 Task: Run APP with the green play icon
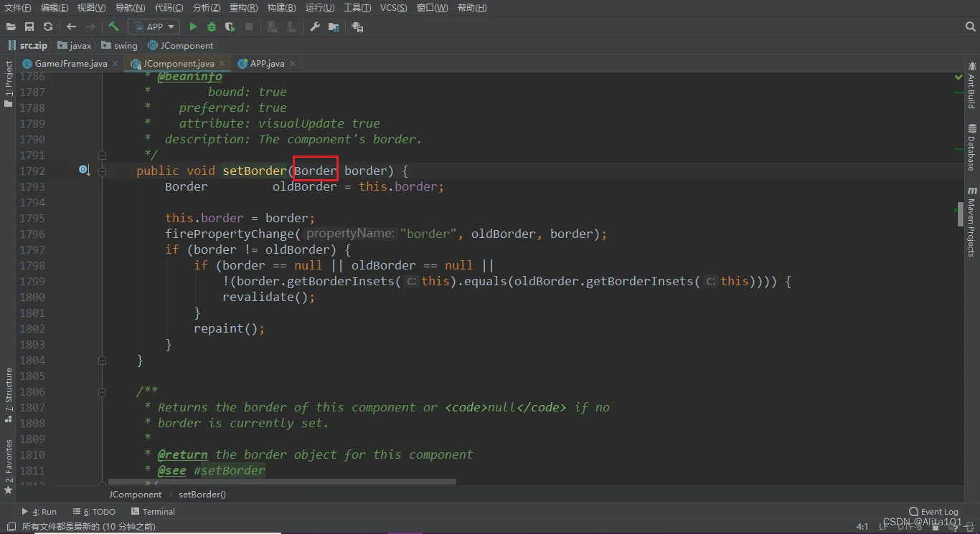tap(193, 27)
